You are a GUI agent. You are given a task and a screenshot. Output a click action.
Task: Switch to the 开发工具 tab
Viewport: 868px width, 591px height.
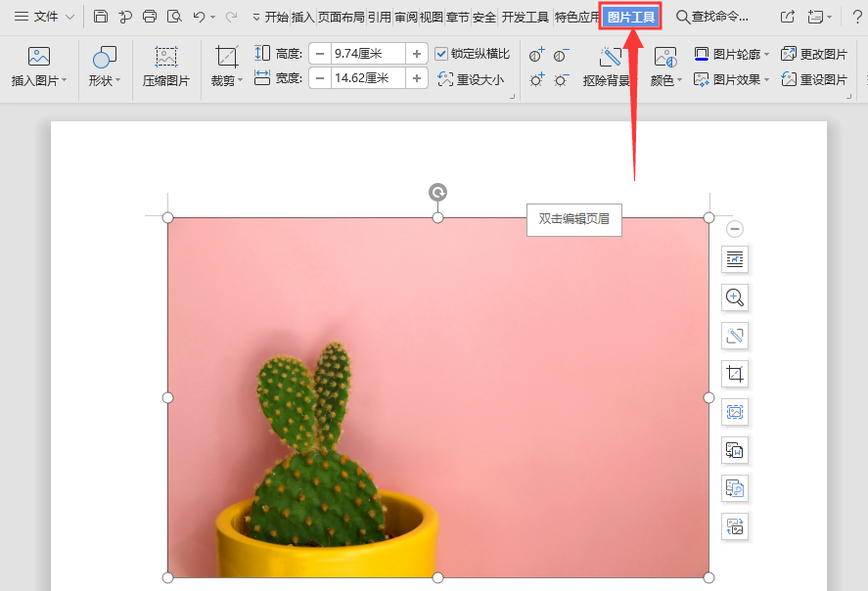click(525, 18)
